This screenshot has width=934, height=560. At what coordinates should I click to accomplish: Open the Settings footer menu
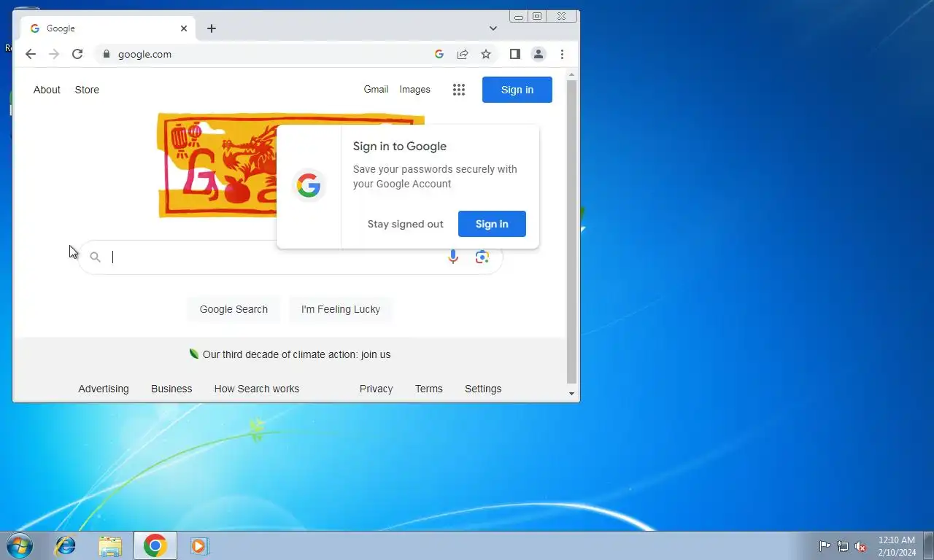[x=483, y=389]
